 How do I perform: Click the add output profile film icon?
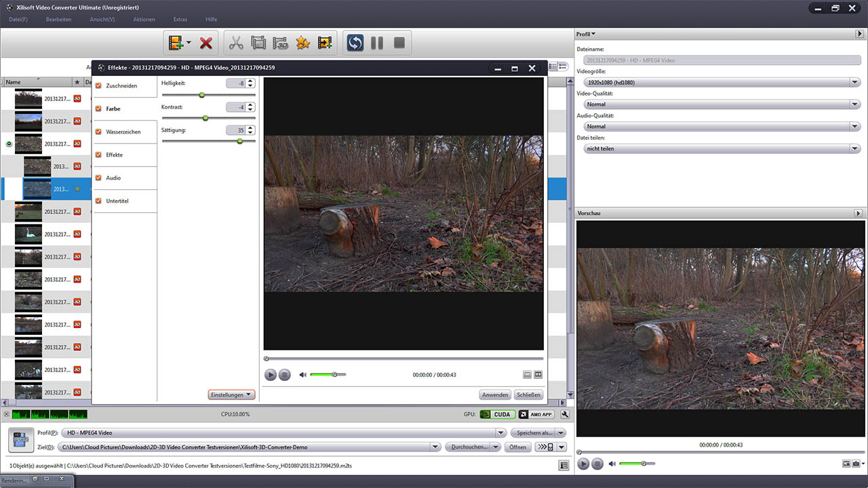[x=325, y=43]
